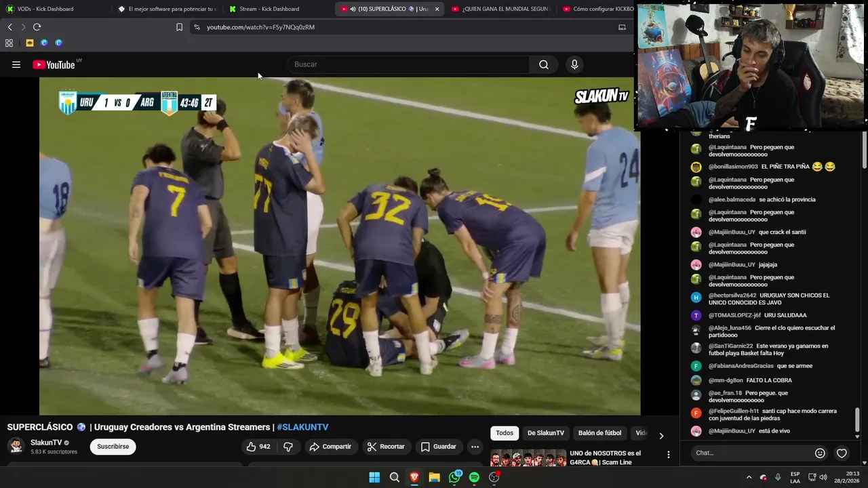Open the #SLAKUNTV hashtag link
The width and height of the screenshot is (868, 488).
coord(302,427)
